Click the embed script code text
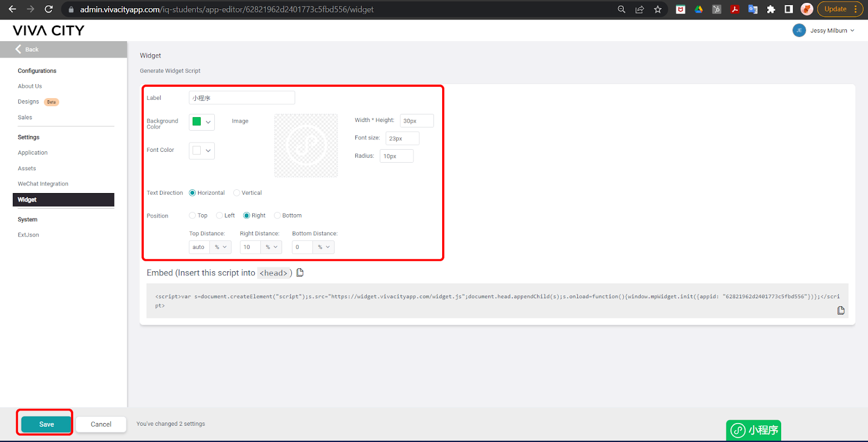Viewport: 868px width, 442px height. [497, 301]
